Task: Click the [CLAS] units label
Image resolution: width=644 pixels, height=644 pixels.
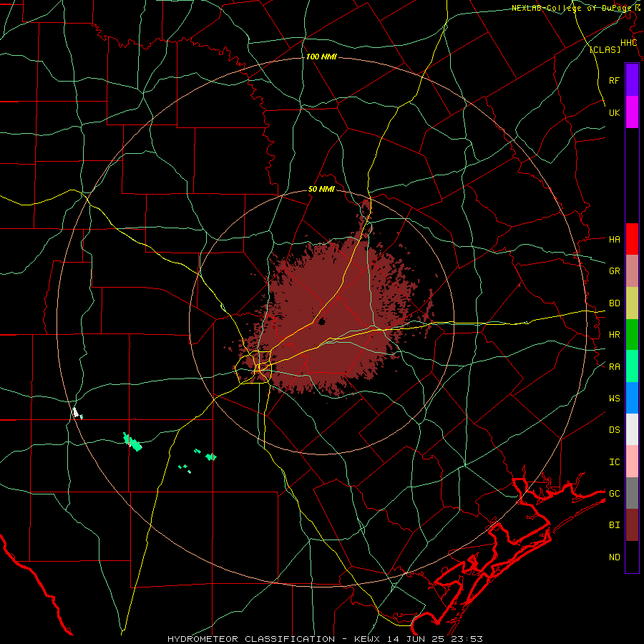Action: (605, 49)
